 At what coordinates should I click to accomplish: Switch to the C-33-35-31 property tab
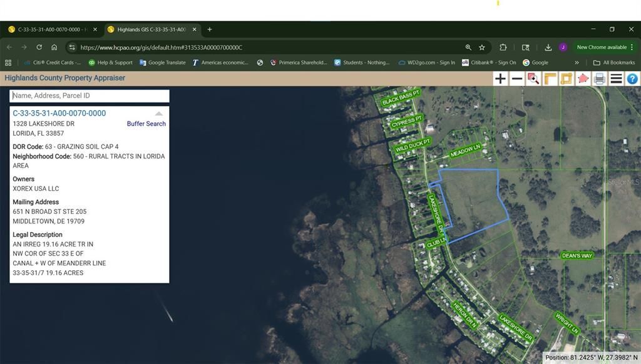[51, 29]
